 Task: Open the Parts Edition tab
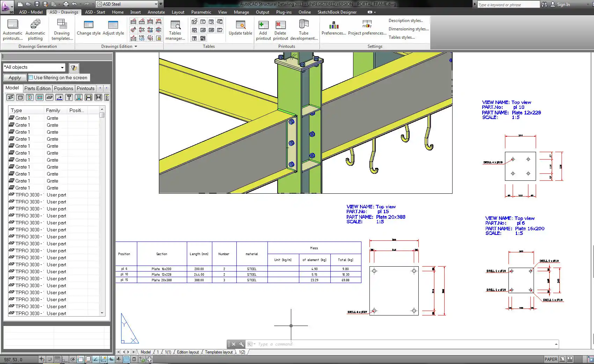pos(37,88)
